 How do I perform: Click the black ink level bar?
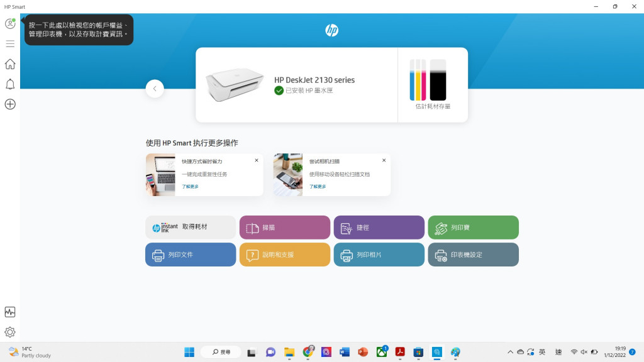[438, 80]
